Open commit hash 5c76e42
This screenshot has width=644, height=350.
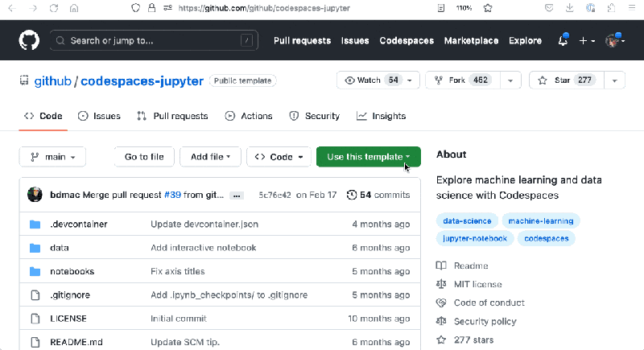(275, 195)
